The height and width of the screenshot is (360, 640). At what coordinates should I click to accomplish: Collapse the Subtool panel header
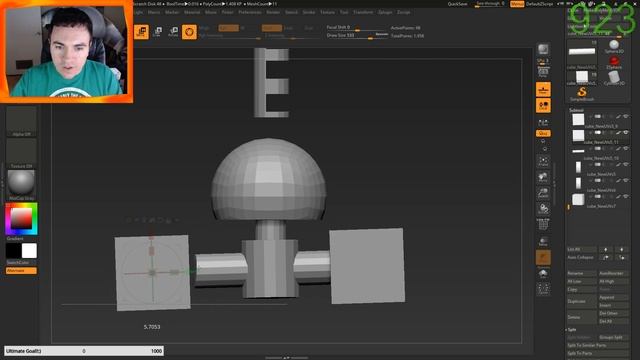click(576, 110)
